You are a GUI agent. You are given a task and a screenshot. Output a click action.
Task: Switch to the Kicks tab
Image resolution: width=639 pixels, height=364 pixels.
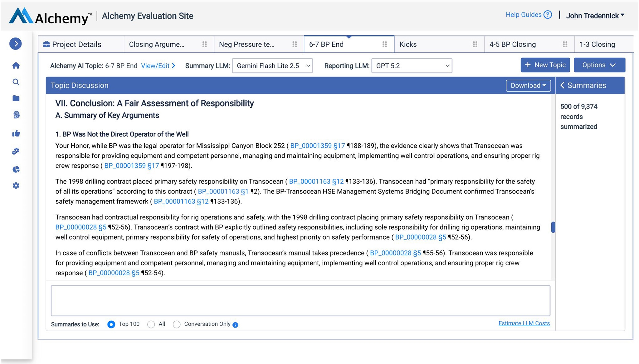[x=408, y=45]
